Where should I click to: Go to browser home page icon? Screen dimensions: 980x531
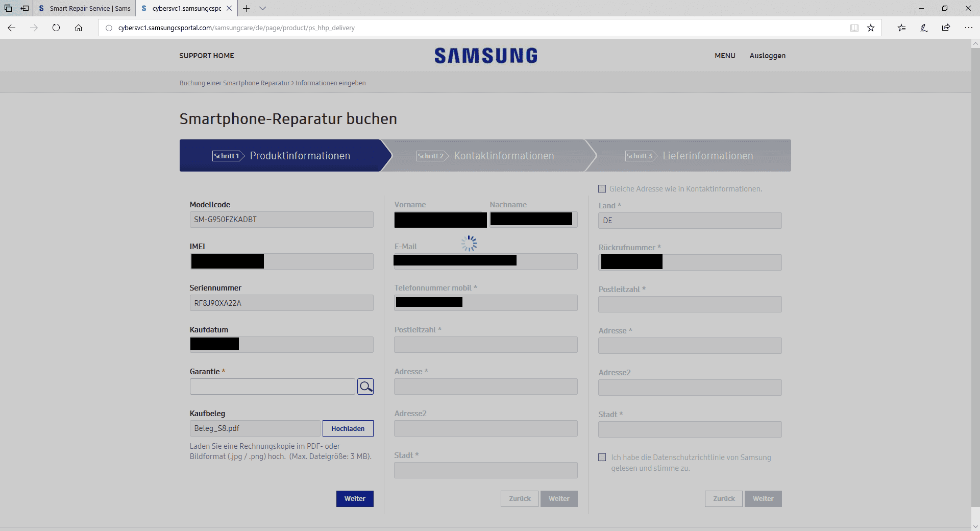pyautogui.click(x=79, y=28)
